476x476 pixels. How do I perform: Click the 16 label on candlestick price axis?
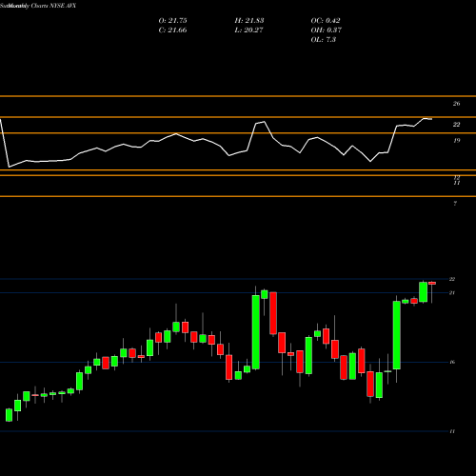[x=452, y=362]
